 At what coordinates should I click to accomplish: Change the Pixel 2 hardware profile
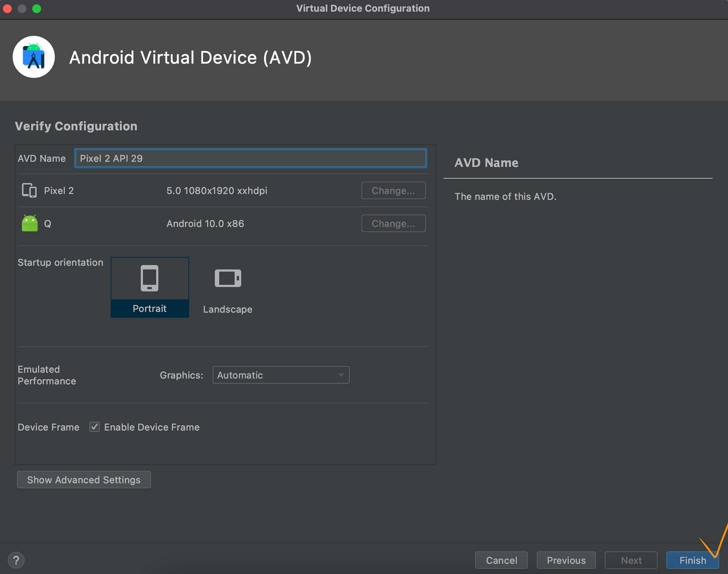pos(394,190)
